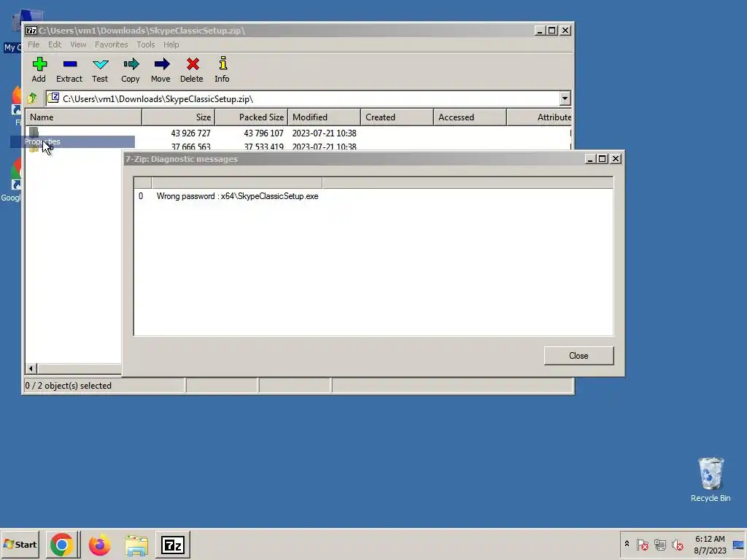Open Recycle Bin on desktop
The image size is (747, 560).
[711, 480]
